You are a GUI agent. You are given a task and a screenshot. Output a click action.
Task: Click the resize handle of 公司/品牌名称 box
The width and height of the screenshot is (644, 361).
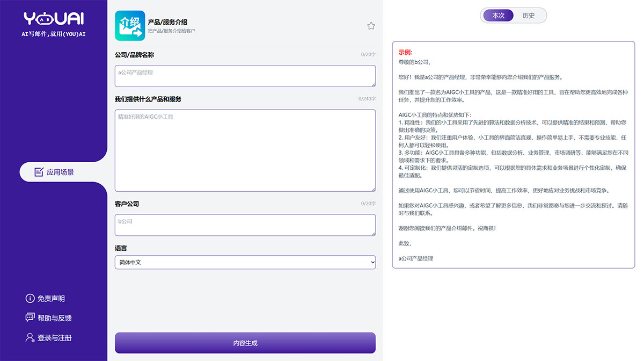(372, 83)
